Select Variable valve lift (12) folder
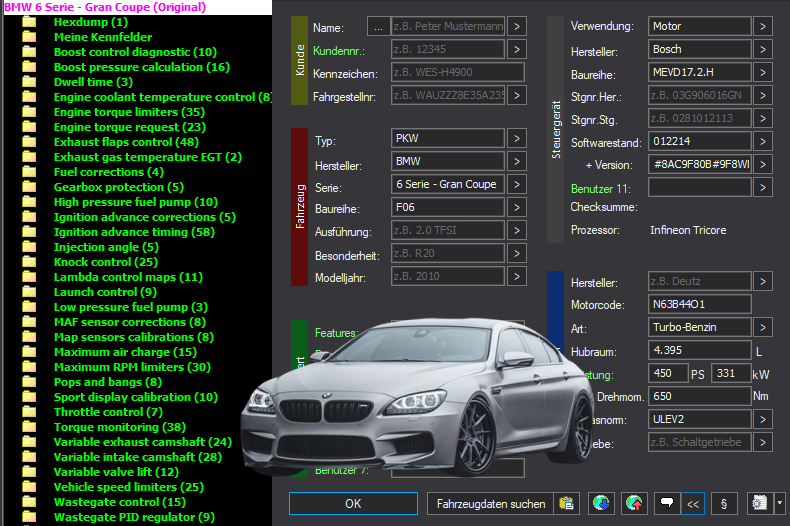The image size is (790, 526). [116, 472]
